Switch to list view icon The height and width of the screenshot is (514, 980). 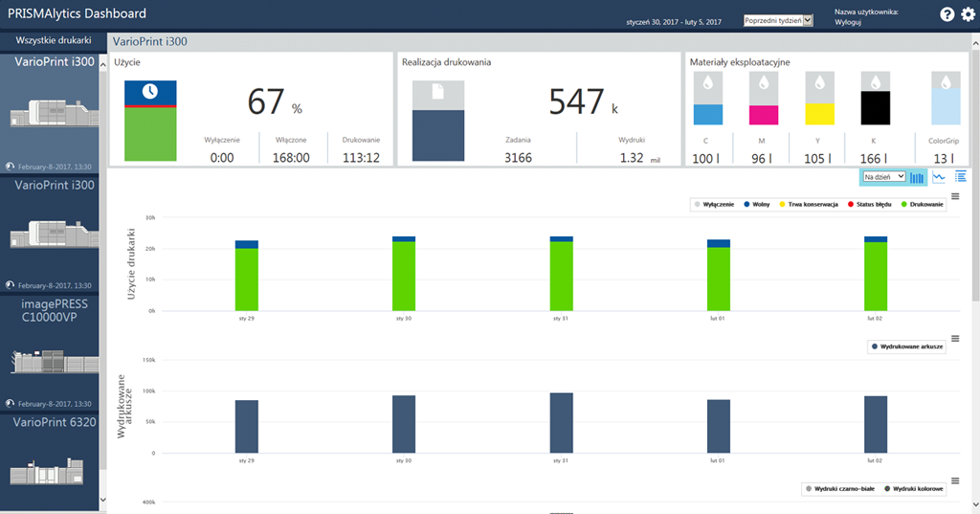pyautogui.click(x=961, y=177)
